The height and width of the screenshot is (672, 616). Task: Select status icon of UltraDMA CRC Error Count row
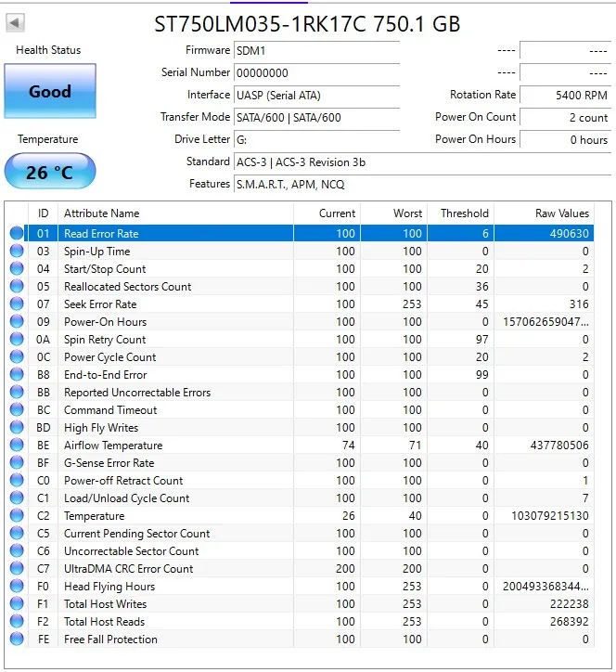pos(17,568)
